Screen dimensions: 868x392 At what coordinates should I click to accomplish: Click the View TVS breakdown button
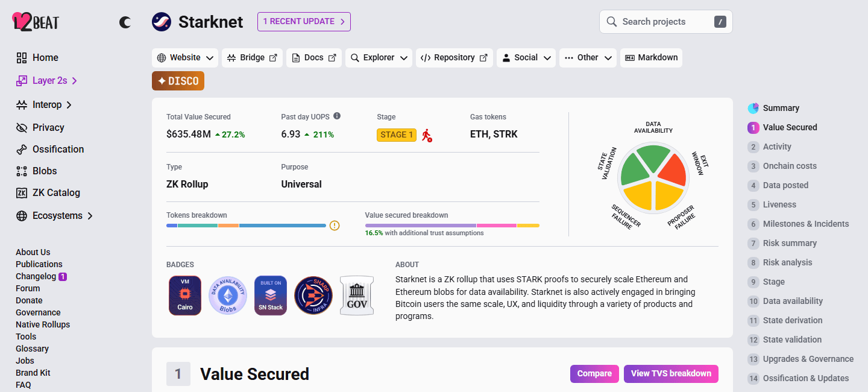pyautogui.click(x=671, y=374)
